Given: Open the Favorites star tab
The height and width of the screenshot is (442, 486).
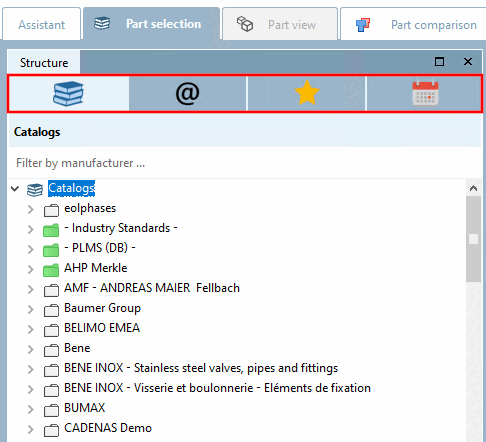Looking at the screenshot, I should [x=307, y=94].
